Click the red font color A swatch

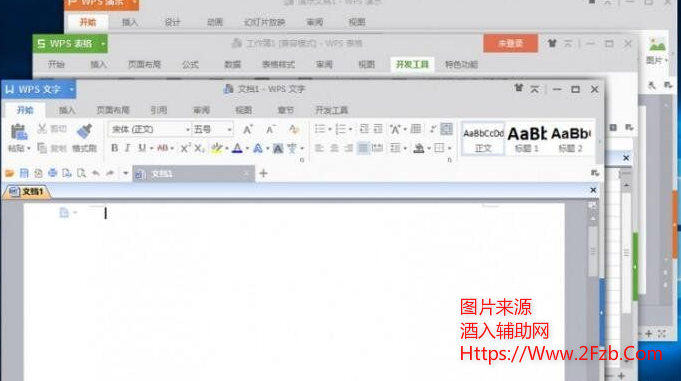point(237,148)
